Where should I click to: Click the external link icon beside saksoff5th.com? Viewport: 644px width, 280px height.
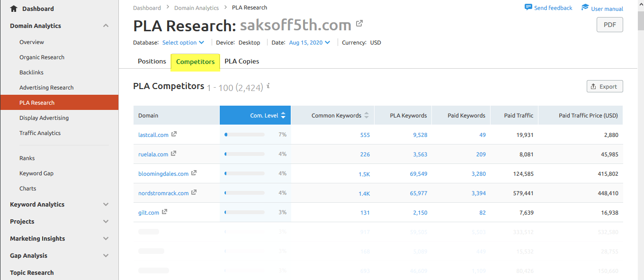pyautogui.click(x=359, y=23)
